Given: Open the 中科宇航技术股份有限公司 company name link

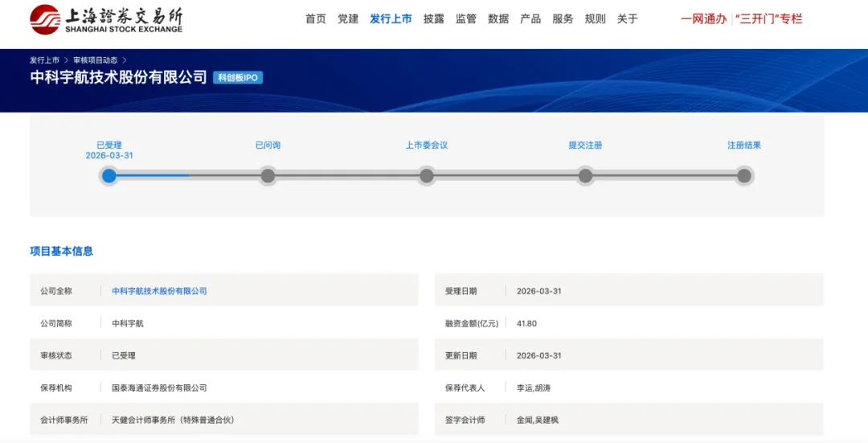Looking at the screenshot, I should pos(159,291).
